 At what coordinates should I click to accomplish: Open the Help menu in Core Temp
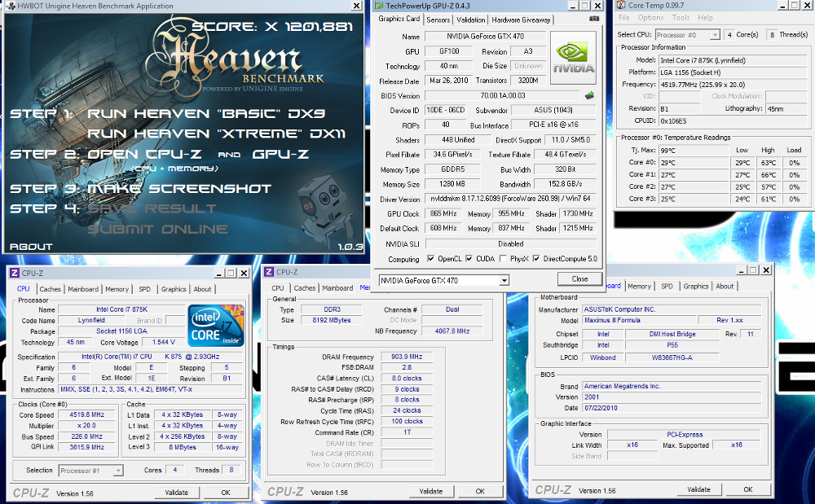click(705, 18)
